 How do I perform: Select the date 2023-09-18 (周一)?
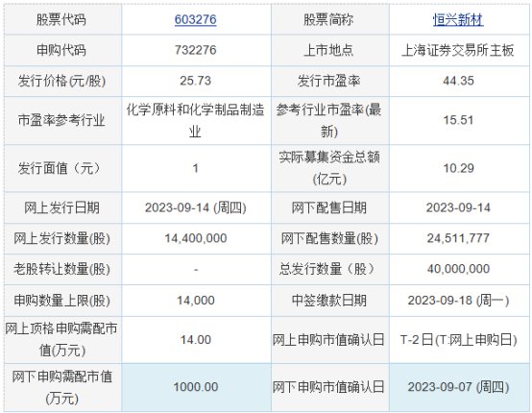click(x=458, y=301)
